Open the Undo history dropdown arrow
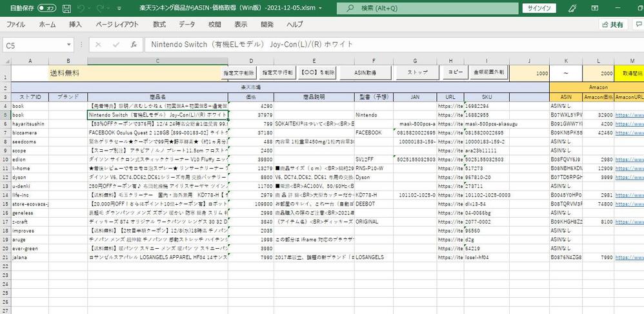 click(90, 8)
